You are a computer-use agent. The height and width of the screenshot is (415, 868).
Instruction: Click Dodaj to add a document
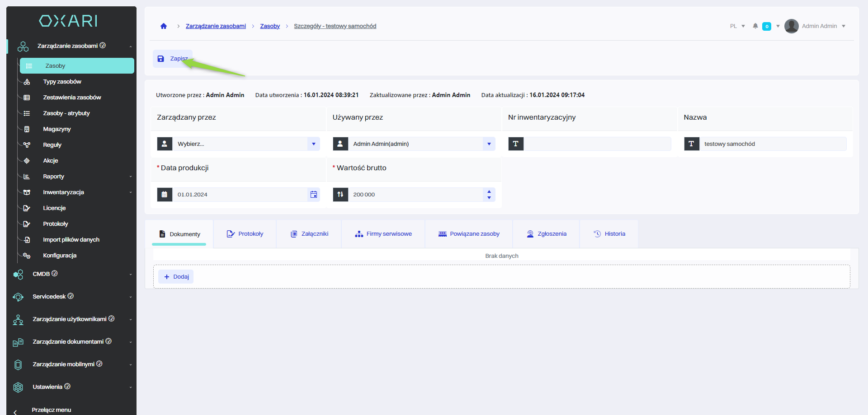pos(176,277)
